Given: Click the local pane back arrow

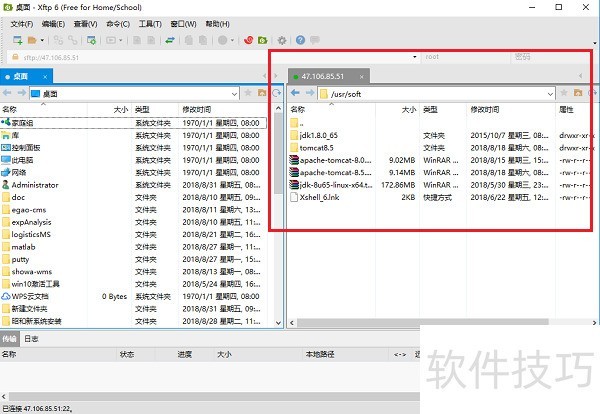Looking at the screenshot, I should point(7,93).
